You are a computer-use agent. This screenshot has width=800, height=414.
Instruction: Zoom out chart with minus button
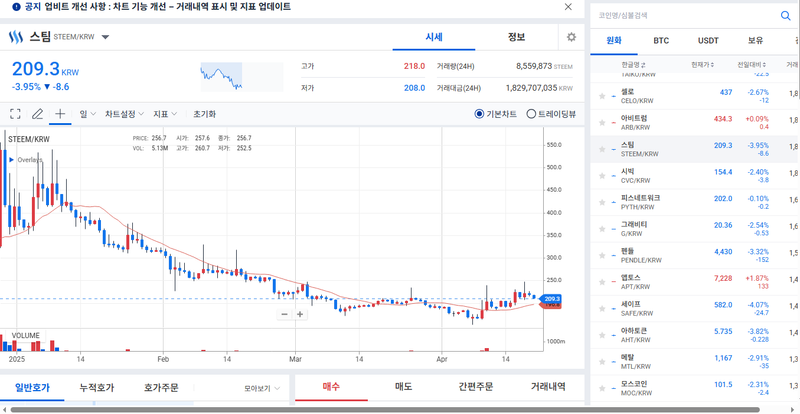[285, 314]
